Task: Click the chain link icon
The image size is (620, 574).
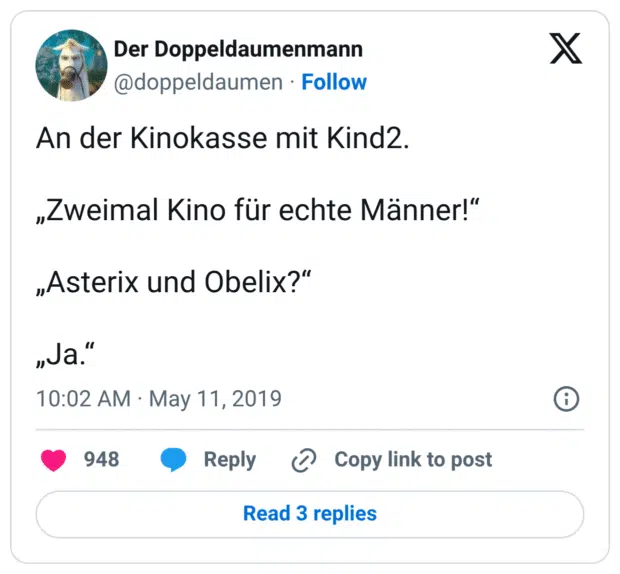Action: pos(303,460)
